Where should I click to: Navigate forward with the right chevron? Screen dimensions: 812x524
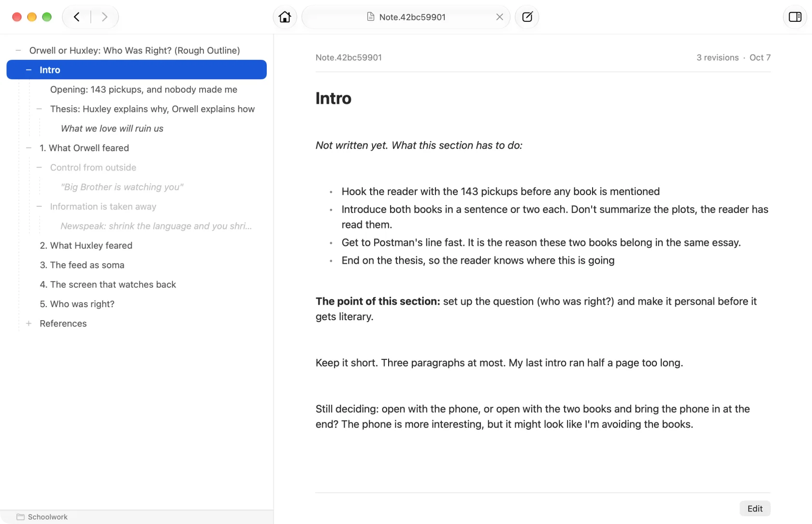104,17
